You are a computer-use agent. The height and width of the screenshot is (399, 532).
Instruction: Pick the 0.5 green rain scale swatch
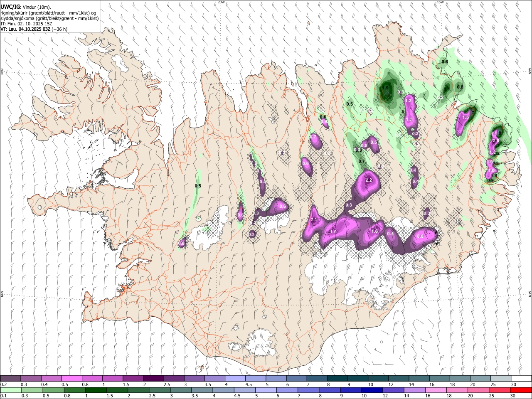click(x=53, y=390)
